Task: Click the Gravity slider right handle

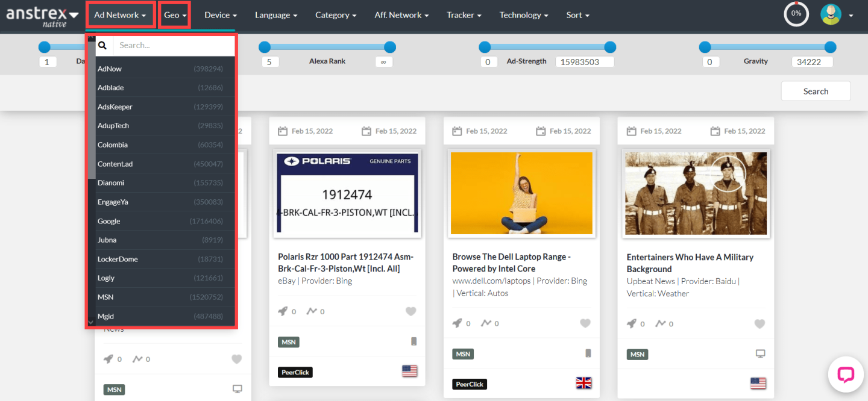Action: tap(830, 47)
